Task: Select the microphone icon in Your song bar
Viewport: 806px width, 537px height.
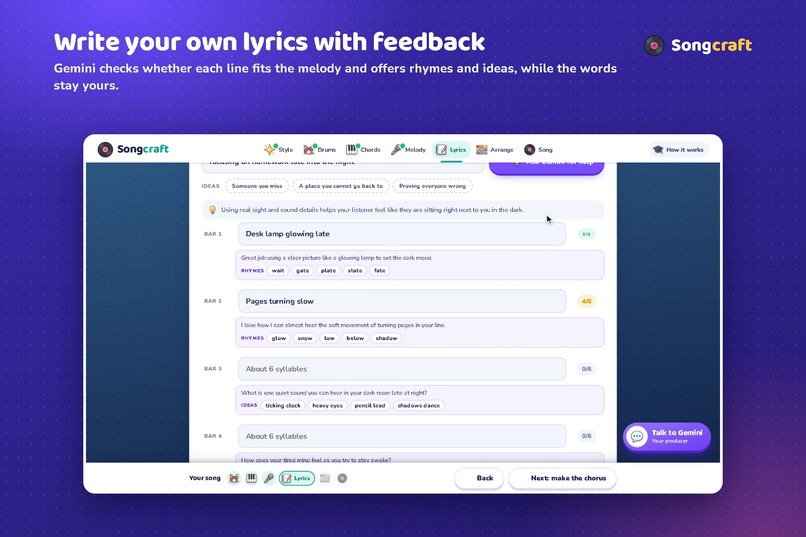Action: click(268, 478)
